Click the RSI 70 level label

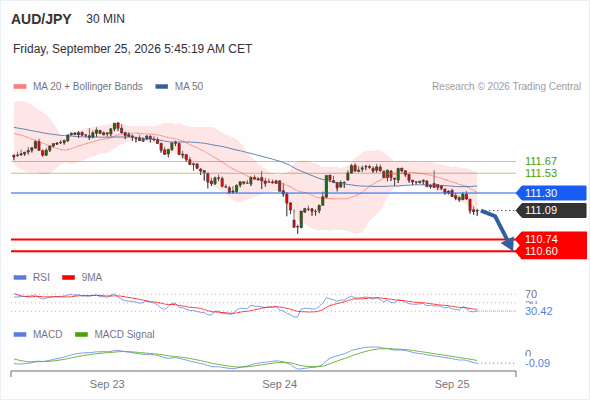click(x=531, y=294)
